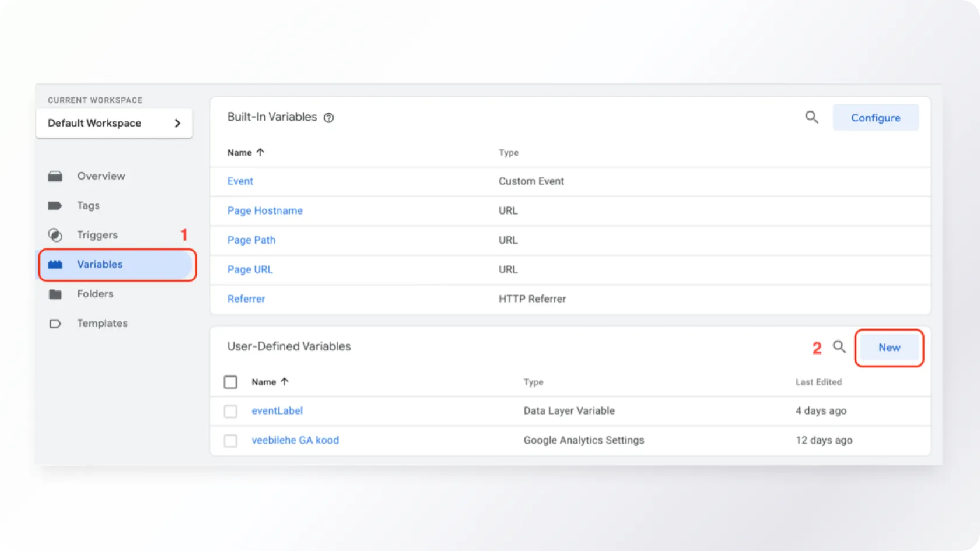Click the Overview icon in sidebar

(55, 176)
